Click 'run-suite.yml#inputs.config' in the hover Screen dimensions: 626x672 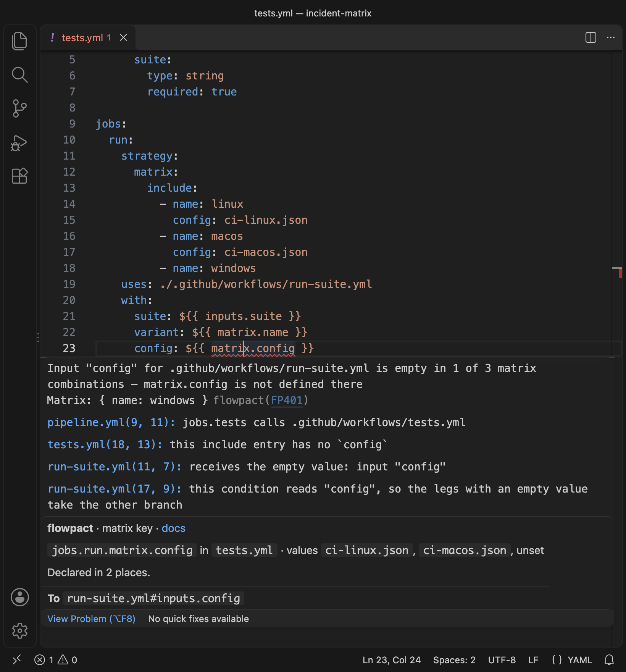[x=153, y=598]
